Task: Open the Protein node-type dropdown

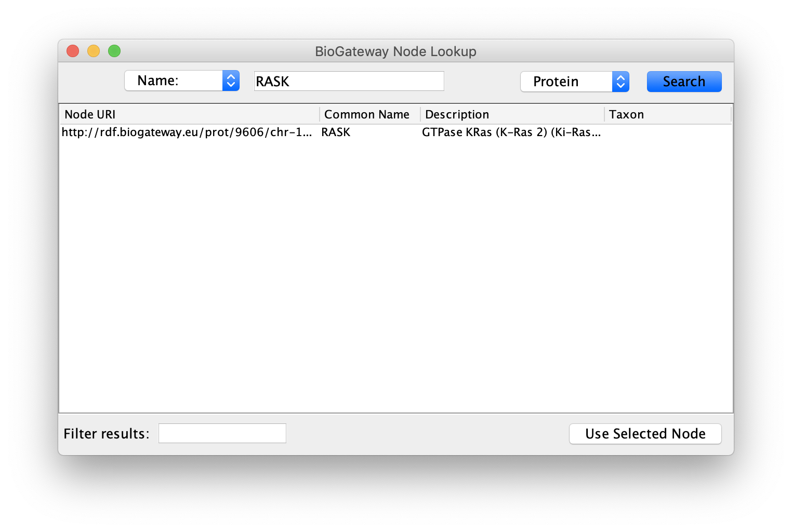Action: [x=575, y=82]
